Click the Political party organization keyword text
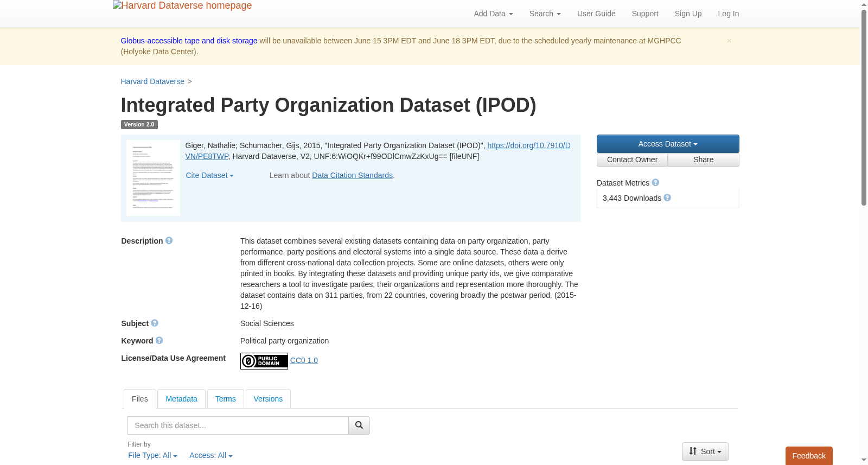Image resolution: width=868 pixels, height=465 pixels. click(x=284, y=341)
